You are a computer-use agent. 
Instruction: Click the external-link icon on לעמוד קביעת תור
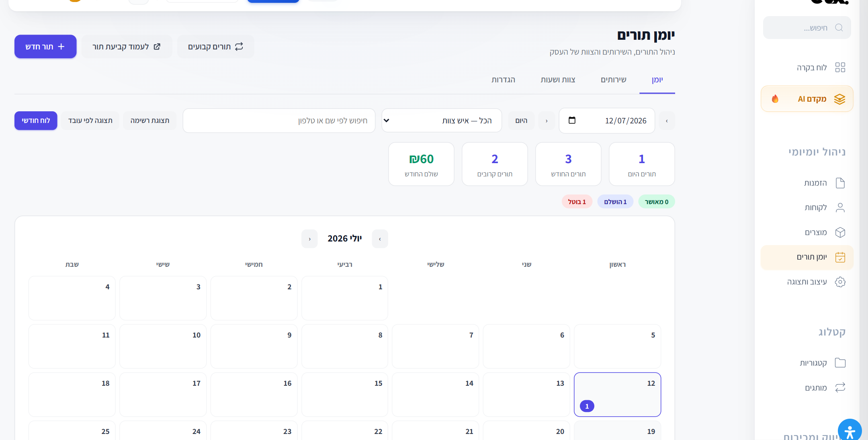pos(157,47)
